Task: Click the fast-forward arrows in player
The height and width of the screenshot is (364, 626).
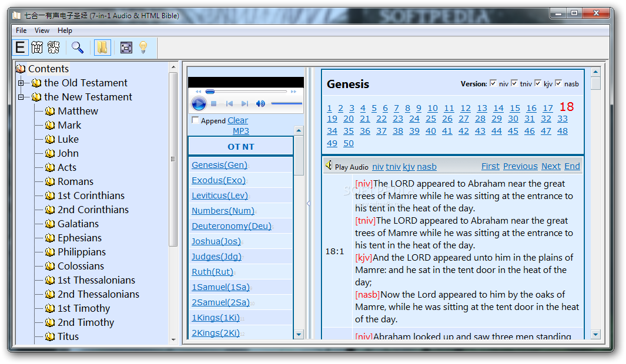Action: click(x=294, y=92)
